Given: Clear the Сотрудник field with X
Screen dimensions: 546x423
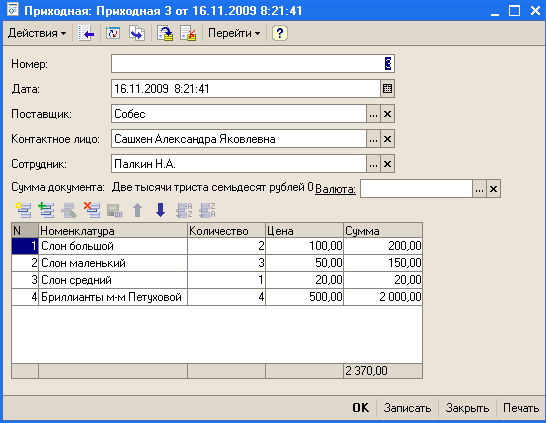Looking at the screenshot, I should pyautogui.click(x=387, y=164).
